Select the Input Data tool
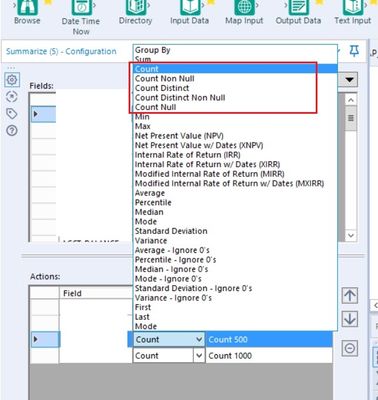Image resolution: width=378 pixels, height=400 pixels. (x=190, y=7)
